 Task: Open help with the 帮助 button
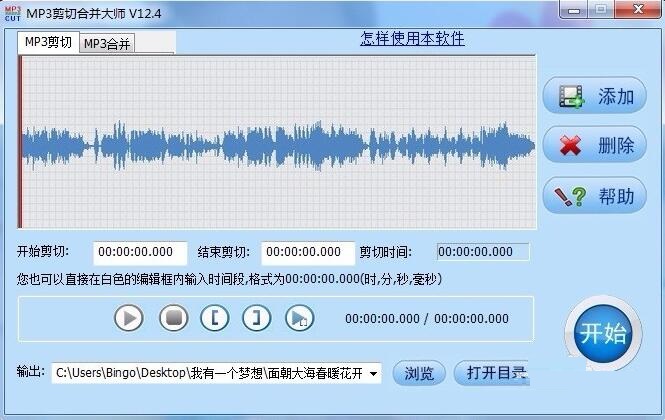595,196
